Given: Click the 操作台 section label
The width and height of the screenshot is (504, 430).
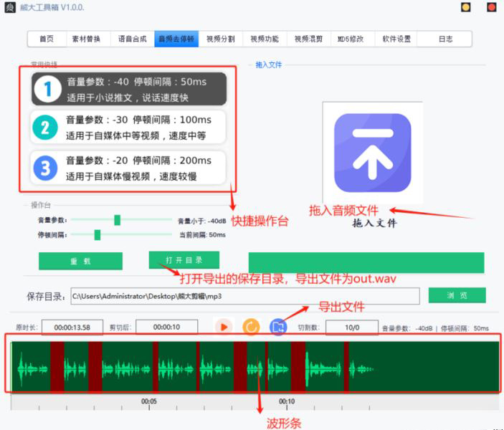Looking at the screenshot, I should point(40,205).
